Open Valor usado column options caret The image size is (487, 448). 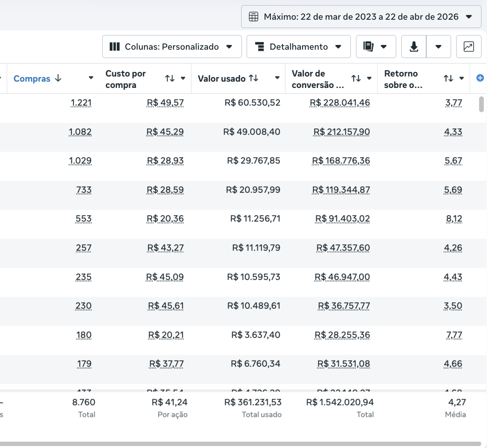point(277,78)
